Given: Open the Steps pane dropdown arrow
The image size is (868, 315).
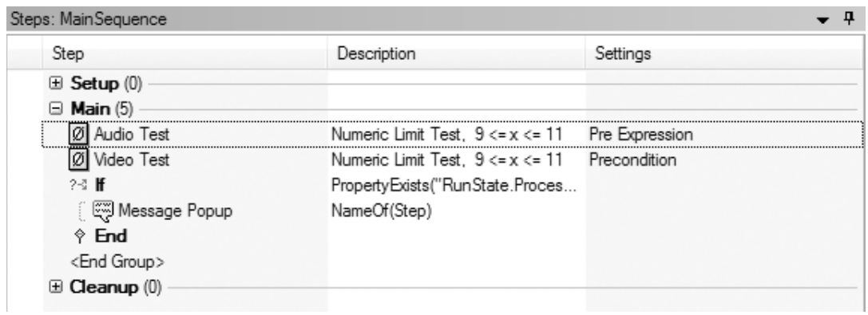Looking at the screenshot, I should click(824, 21).
